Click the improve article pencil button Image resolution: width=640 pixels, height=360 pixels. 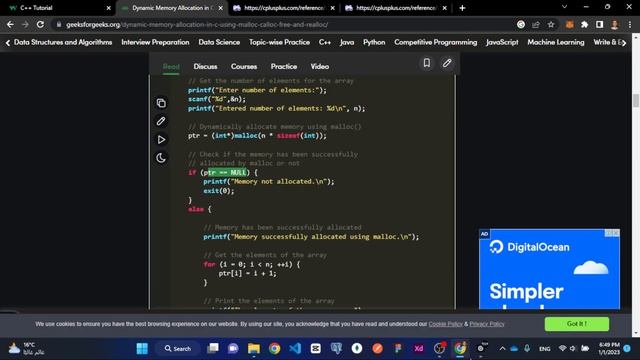(447, 63)
